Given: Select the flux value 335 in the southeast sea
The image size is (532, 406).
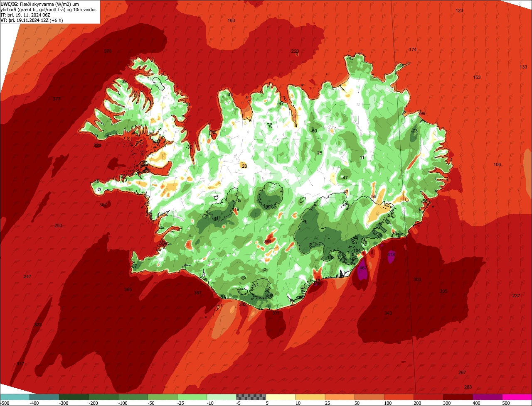Looking at the screenshot, I should tap(443, 291).
